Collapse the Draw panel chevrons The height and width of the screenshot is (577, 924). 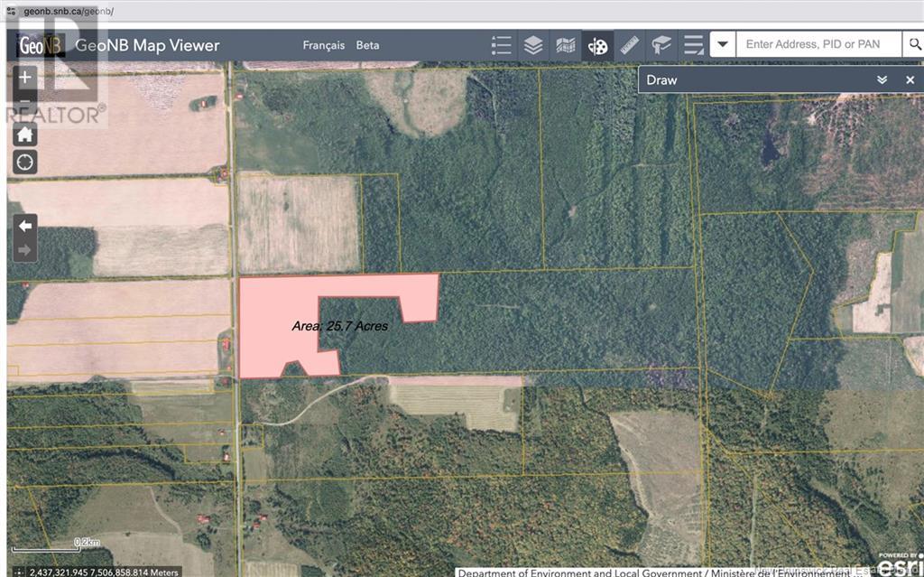pos(882,80)
